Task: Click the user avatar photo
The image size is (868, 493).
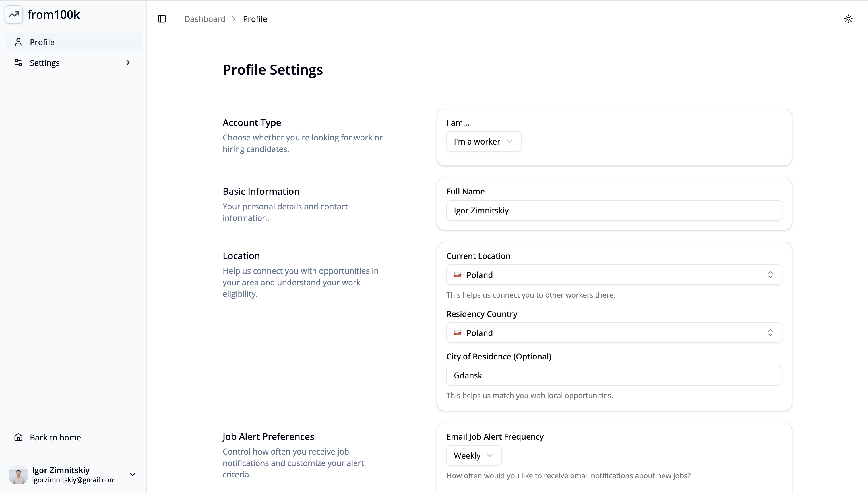Action: [18, 474]
